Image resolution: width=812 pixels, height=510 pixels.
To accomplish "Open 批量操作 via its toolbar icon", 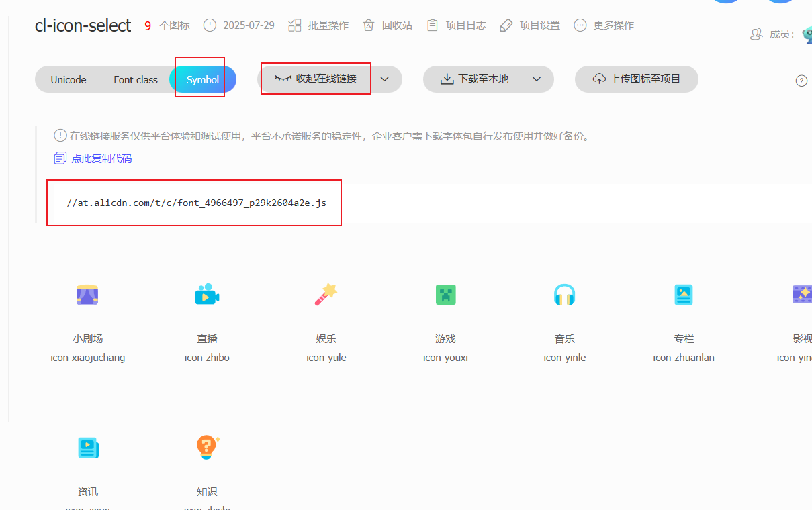I will click(x=318, y=25).
